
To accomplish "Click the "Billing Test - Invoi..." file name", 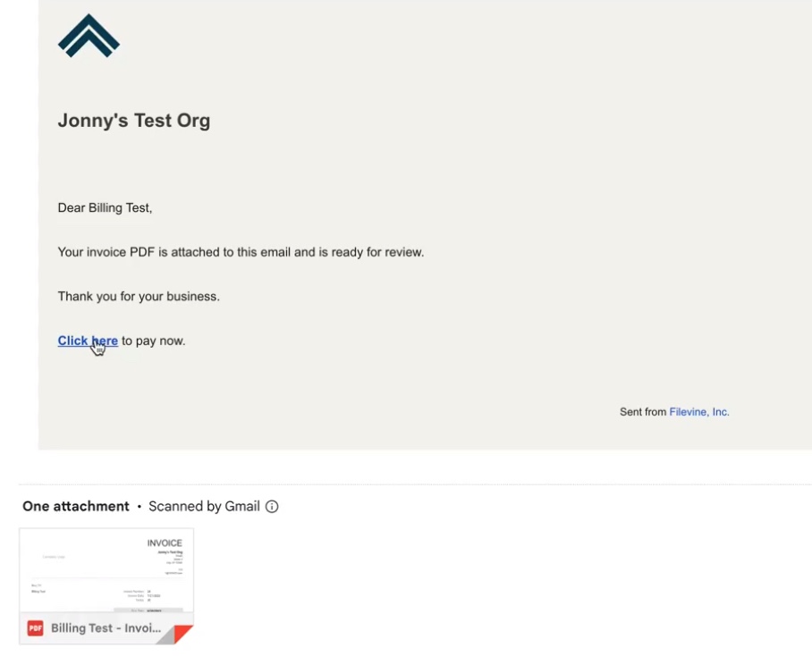I will click(x=106, y=628).
